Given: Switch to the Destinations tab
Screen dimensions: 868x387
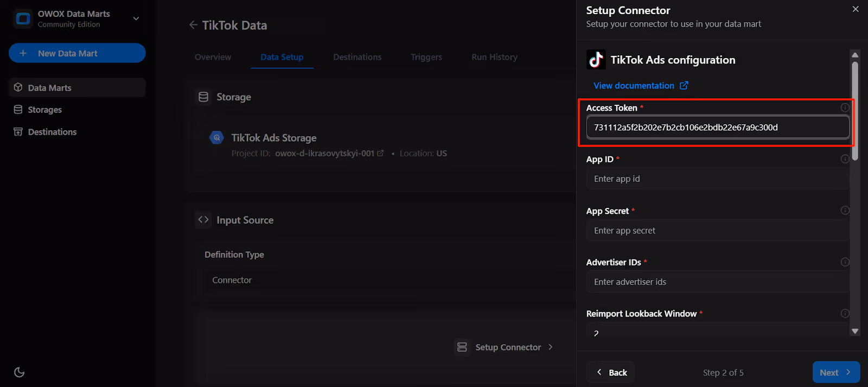Looking at the screenshot, I should tap(358, 57).
